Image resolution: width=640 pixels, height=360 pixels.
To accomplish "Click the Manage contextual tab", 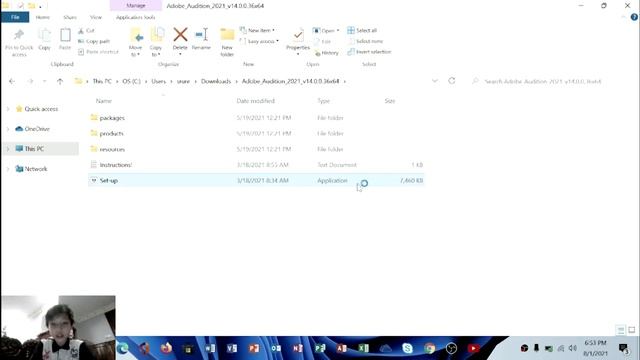I will [136, 6].
